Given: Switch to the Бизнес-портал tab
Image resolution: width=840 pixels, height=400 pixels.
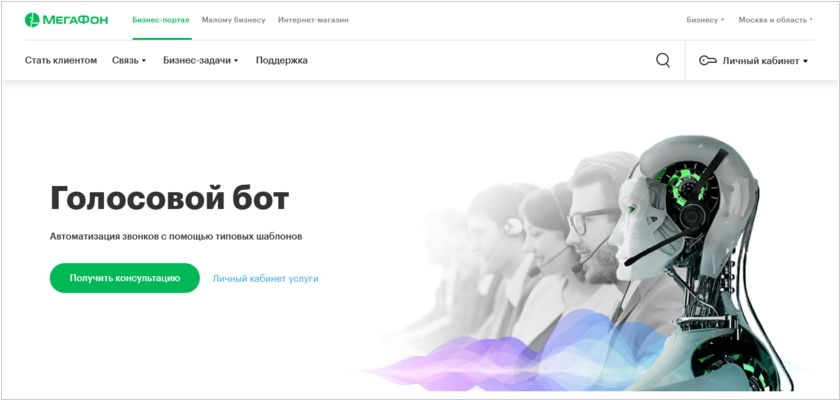Looking at the screenshot, I should tap(161, 20).
